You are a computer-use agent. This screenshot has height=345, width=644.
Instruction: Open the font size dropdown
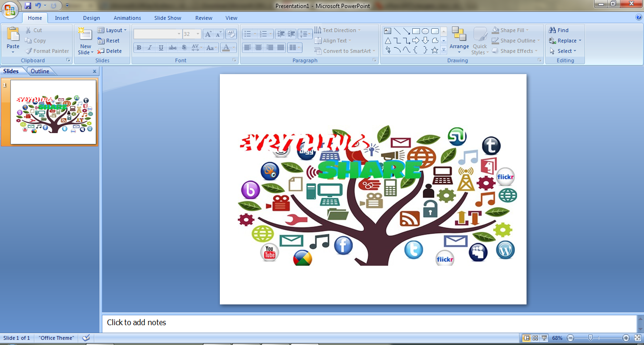pyautogui.click(x=198, y=34)
